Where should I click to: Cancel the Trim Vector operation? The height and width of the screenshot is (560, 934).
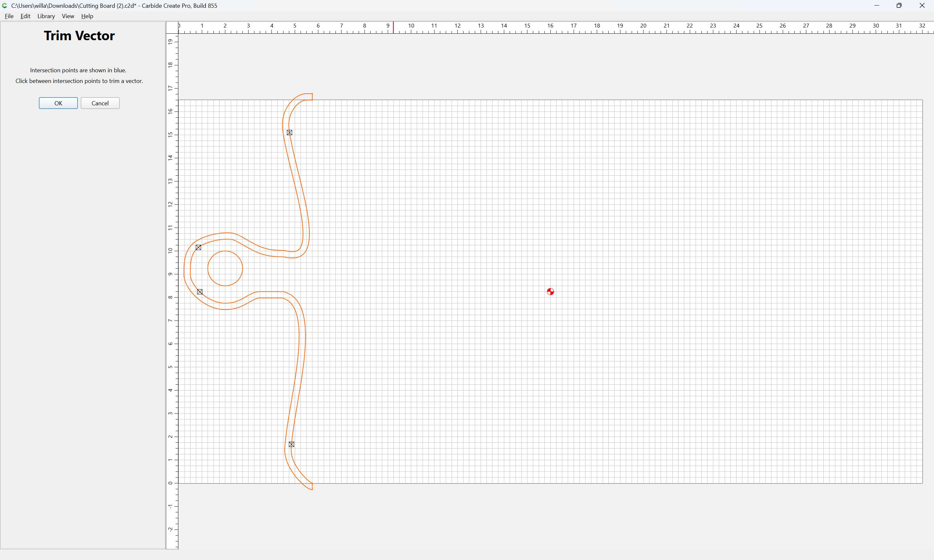pos(100,103)
